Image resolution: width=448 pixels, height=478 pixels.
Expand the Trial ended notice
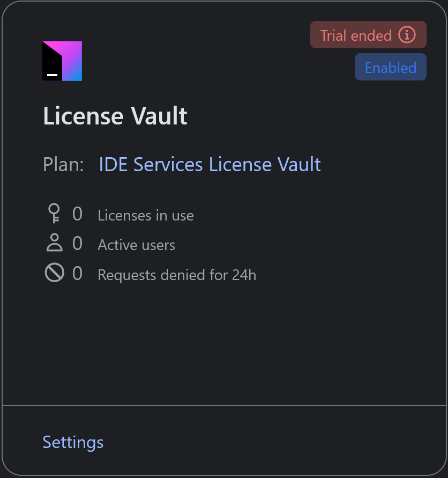click(368, 34)
